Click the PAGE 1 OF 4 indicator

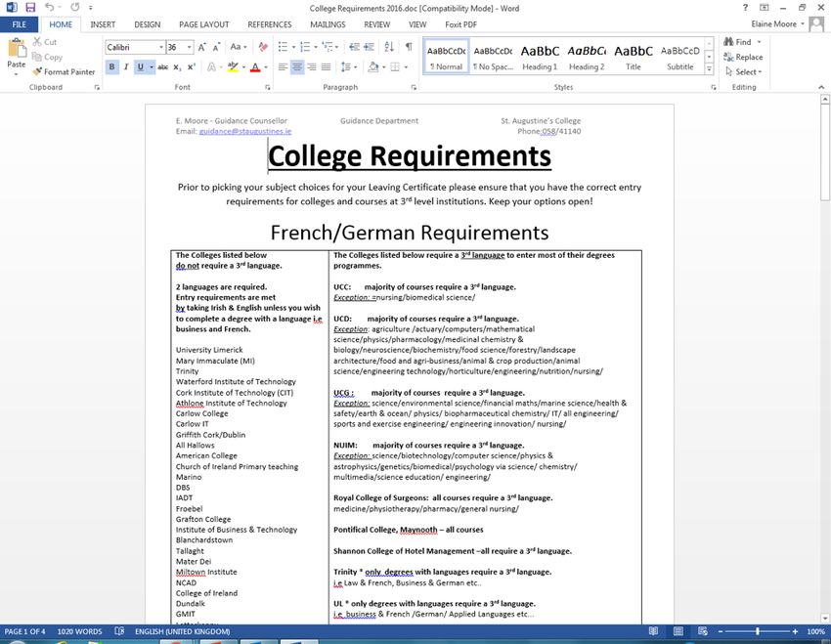click(24, 631)
